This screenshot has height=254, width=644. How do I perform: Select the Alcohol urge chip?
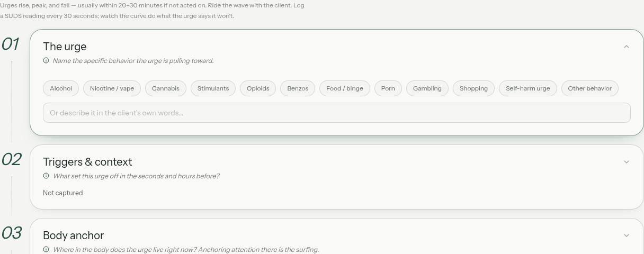(x=61, y=88)
